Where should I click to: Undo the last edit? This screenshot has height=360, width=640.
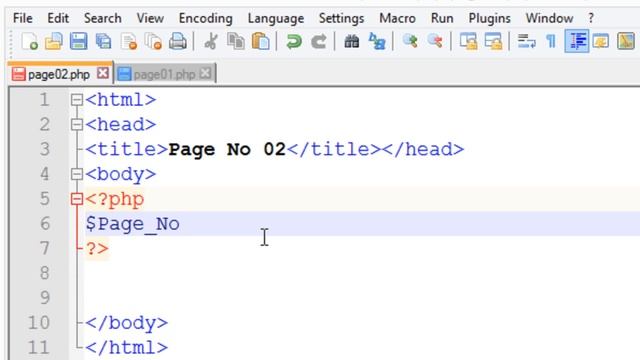(x=294, y=42)
